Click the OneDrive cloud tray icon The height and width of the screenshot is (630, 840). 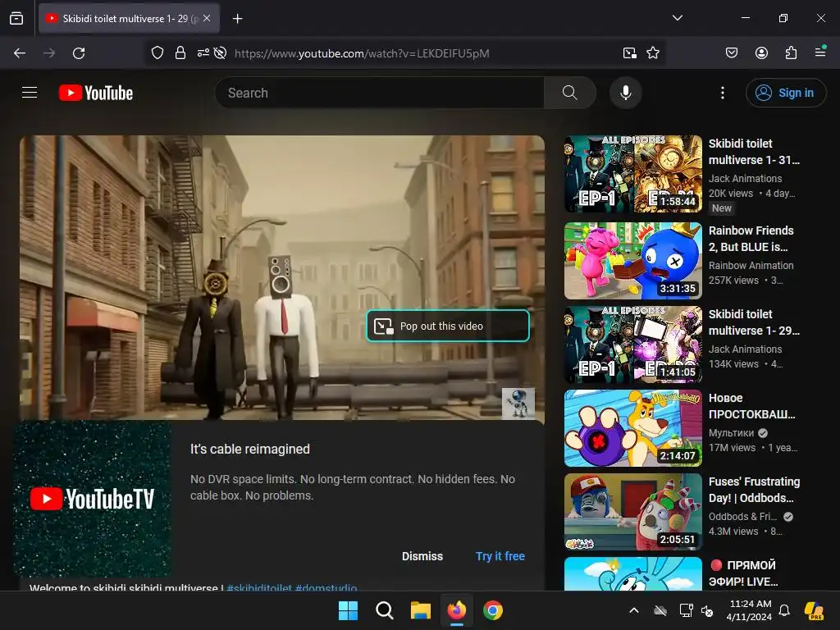tap(660, 610)
